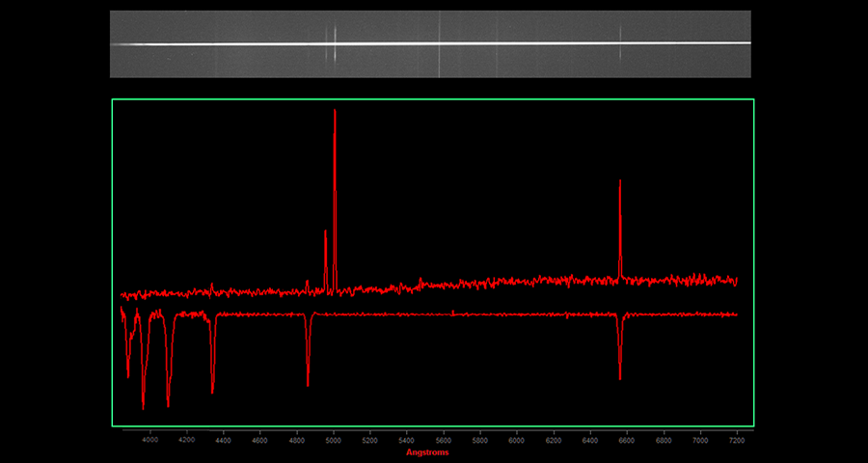Click the 6000 tick label on axis
Image resolution: width=868 pixels, height=463 pixels.
(517, 439)
